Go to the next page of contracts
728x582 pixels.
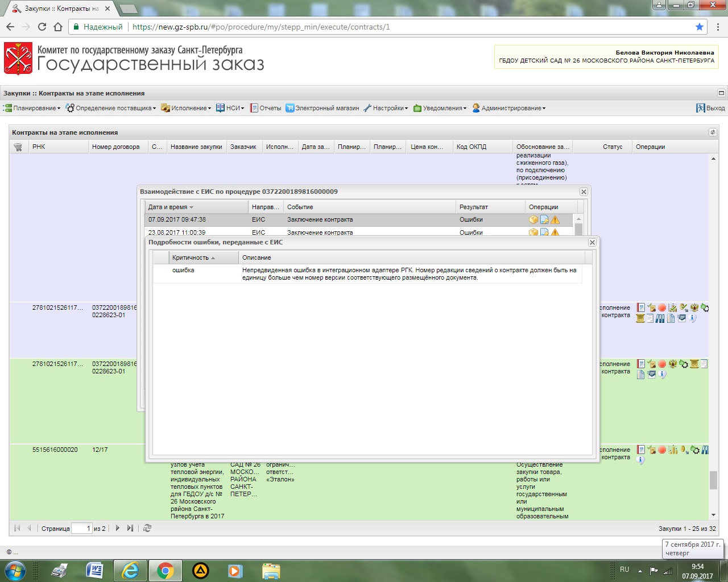(118, 528)
